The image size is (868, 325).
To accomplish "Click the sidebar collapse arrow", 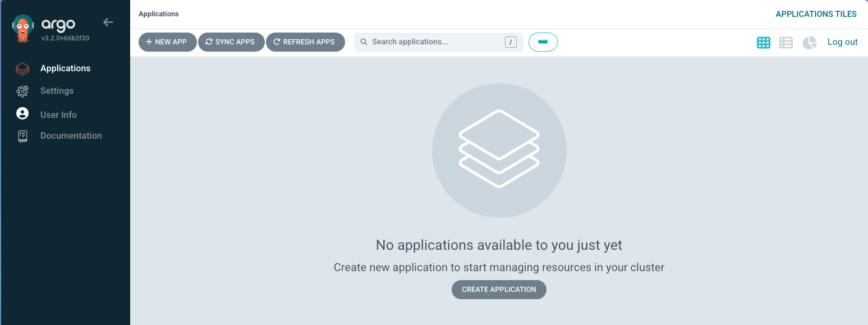I will click(x=108, y=22).
